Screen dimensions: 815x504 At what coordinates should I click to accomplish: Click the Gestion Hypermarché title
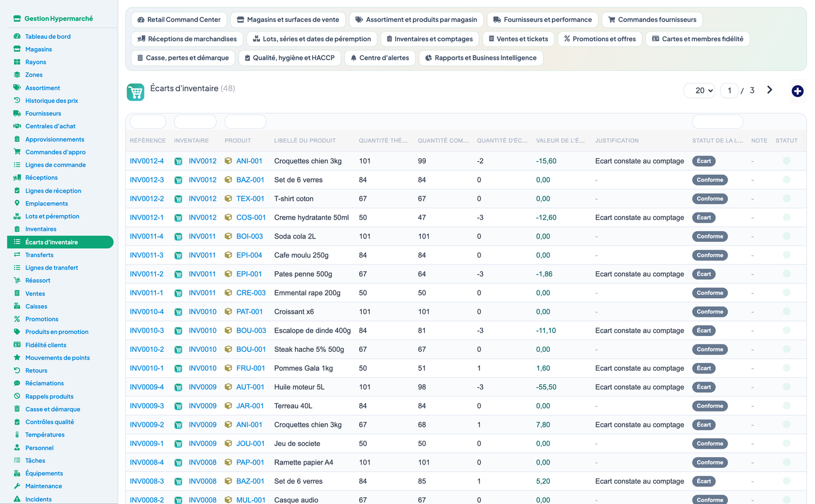(59, 19)
